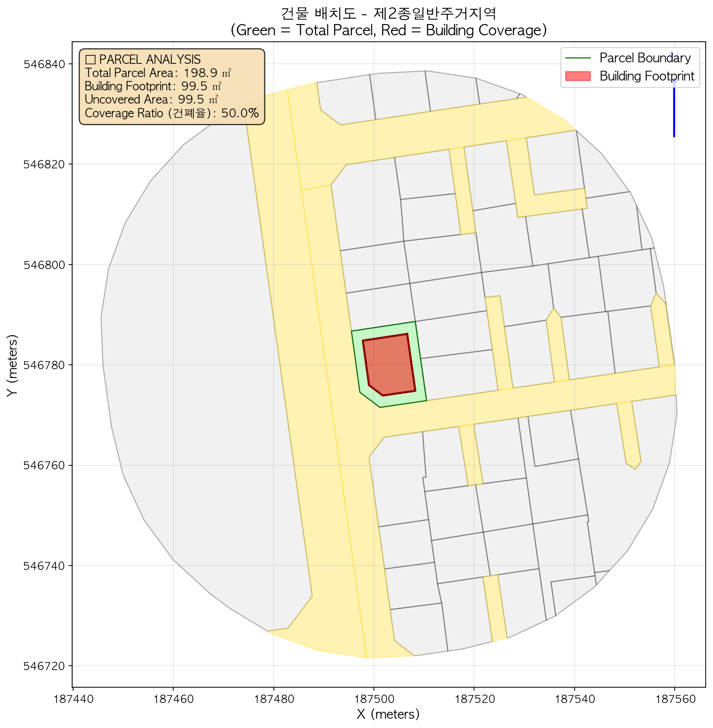
Task: Click the Parcel Boundary legend label
Action: pyautogui.click(x=645, y=58)
